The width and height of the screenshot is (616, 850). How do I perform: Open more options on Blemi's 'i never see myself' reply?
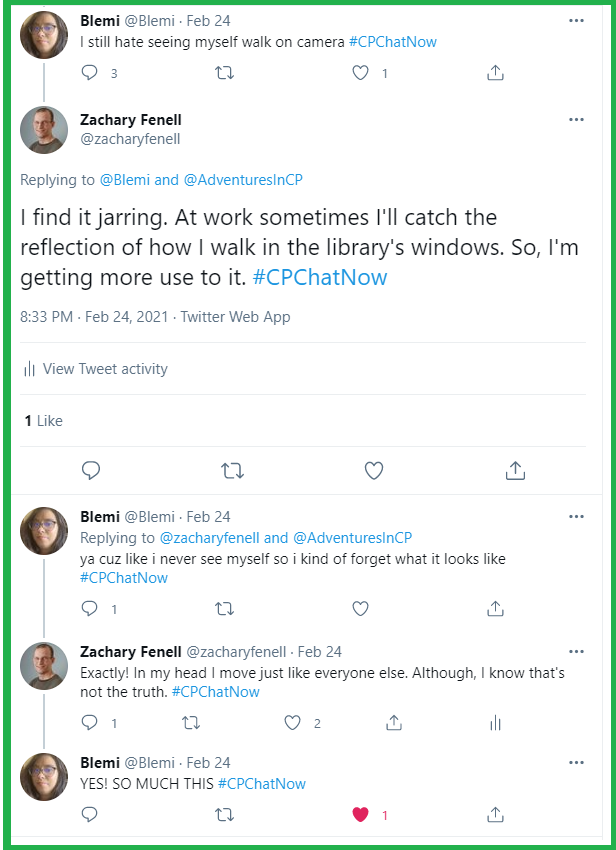577,516
